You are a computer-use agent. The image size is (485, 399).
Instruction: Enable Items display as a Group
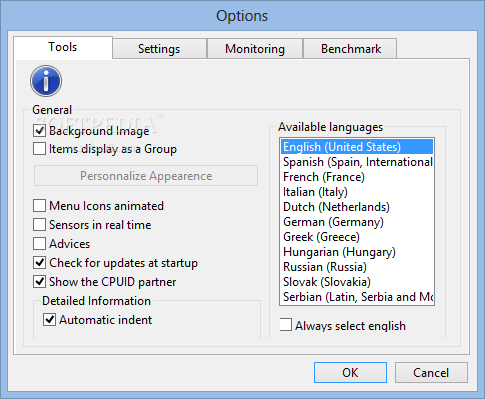[39, 149]
